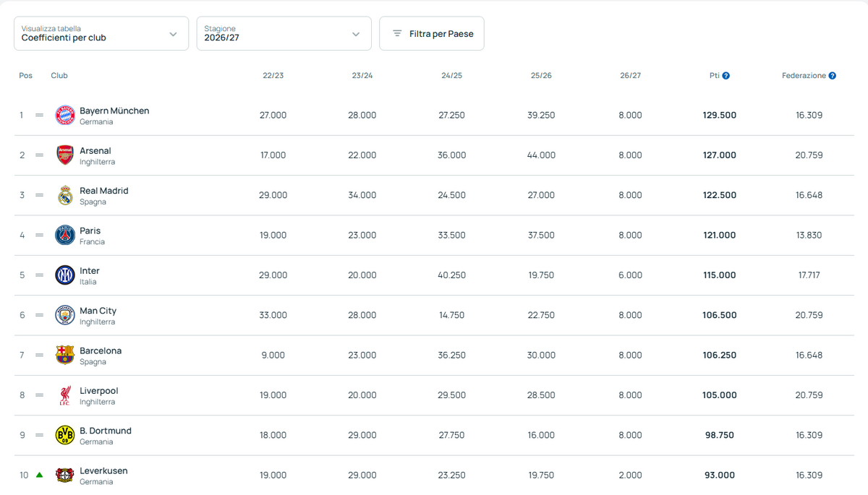The image size is (868, 495).
Task: Click Paris's total 121.000
Action: point(720,235)
